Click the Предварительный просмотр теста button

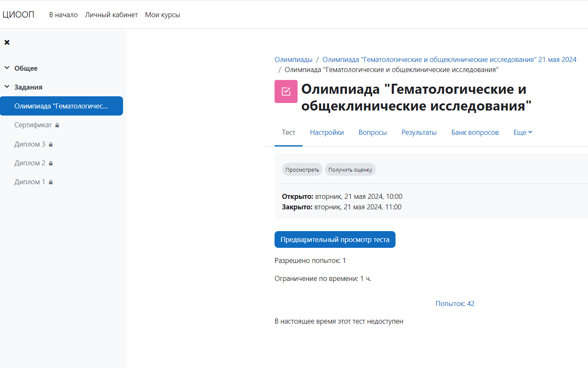[x=335, y=239]
